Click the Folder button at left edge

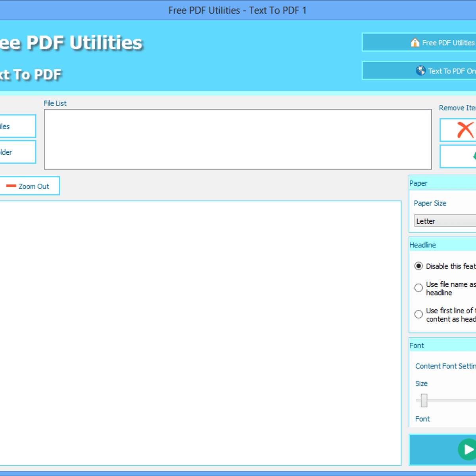tap(18, 152)
